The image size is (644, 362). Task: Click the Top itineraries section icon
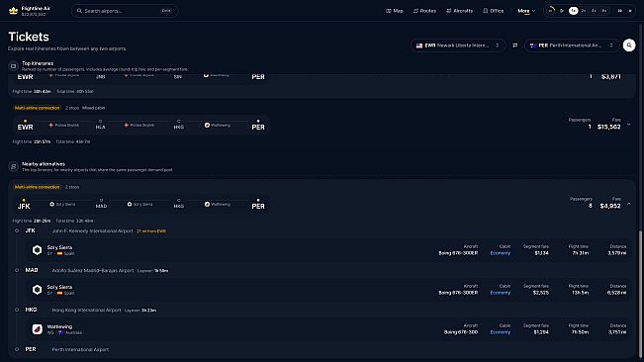tap(13, 66)
